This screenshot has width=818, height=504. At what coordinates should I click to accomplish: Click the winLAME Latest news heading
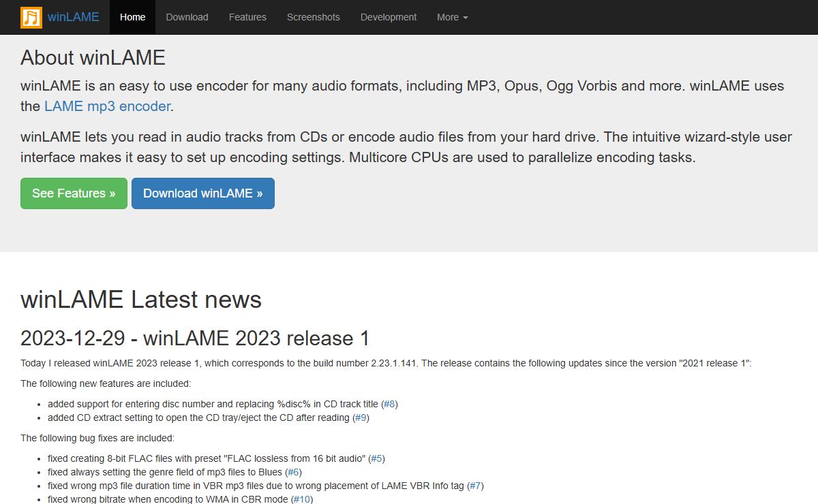[x=141, y=299]
